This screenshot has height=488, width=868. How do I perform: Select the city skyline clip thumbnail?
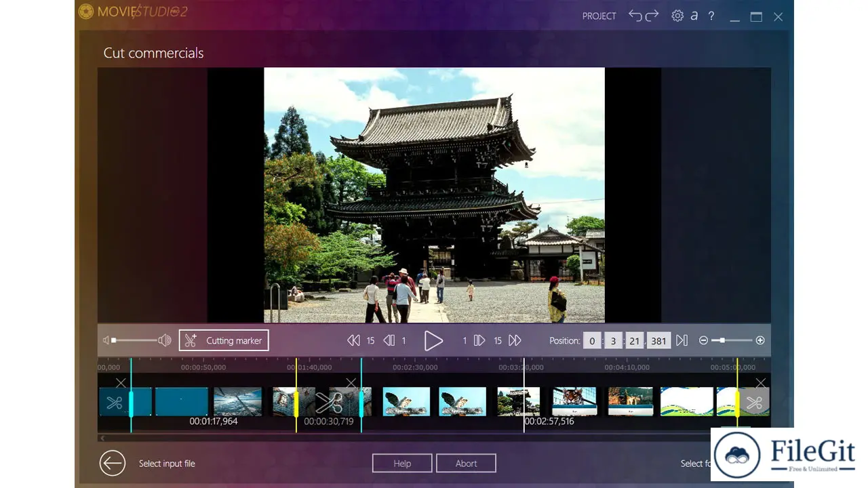(x=237, y=401)
